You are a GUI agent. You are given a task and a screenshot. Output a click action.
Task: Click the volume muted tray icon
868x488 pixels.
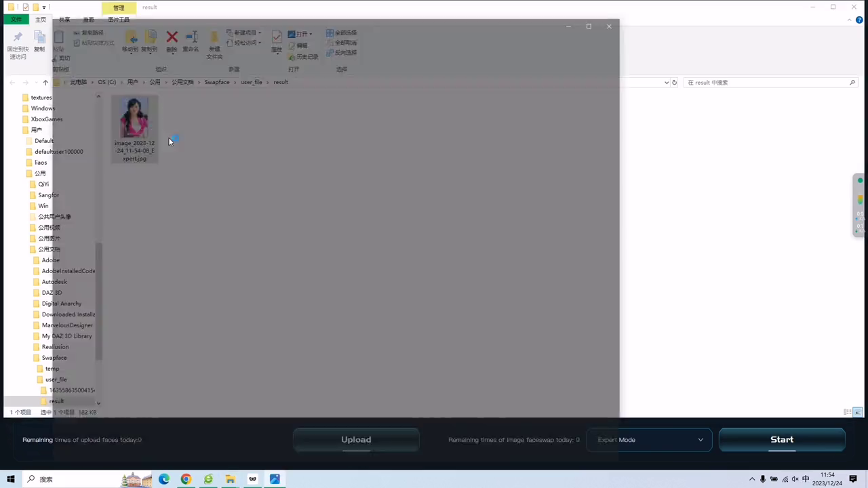795,479
